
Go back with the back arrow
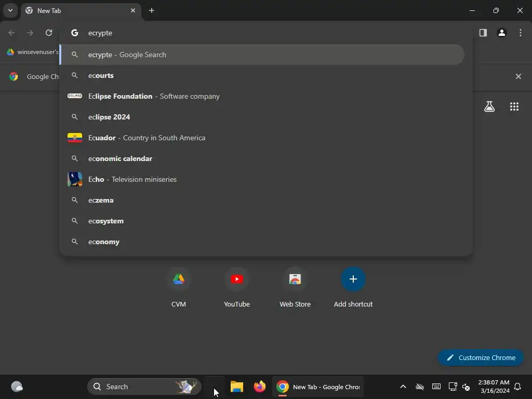pos(11,33)
